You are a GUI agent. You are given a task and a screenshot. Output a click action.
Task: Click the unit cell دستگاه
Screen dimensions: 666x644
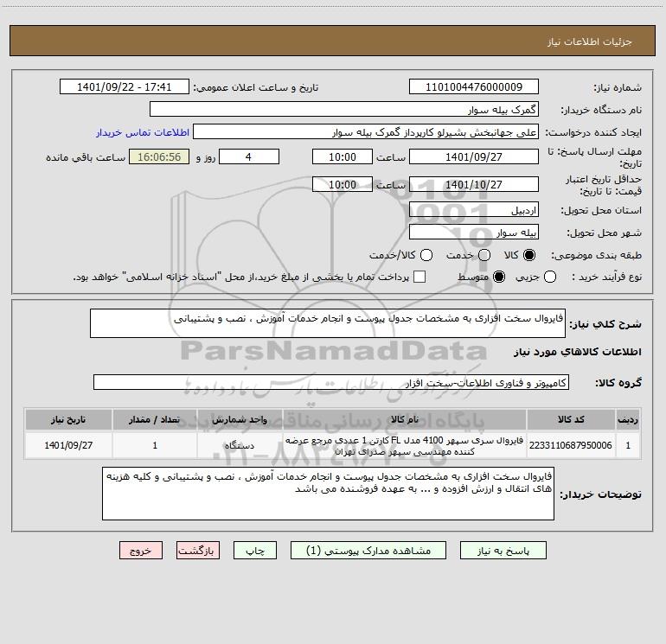pos(240,445)
